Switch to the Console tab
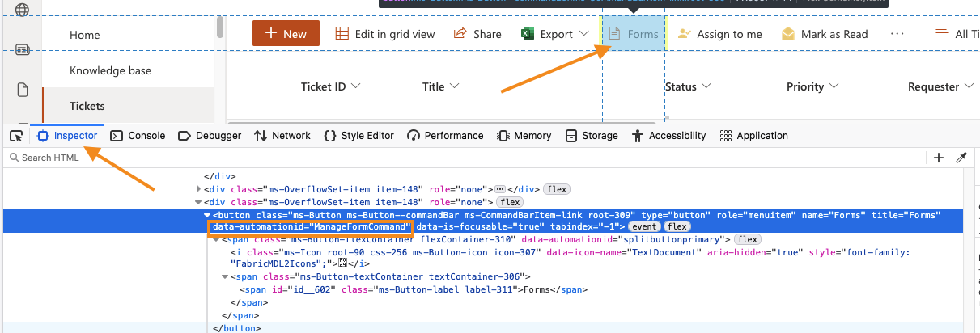The width and height of the screenshot is (980, 333). pyautogui.click(x=138, y=136)
